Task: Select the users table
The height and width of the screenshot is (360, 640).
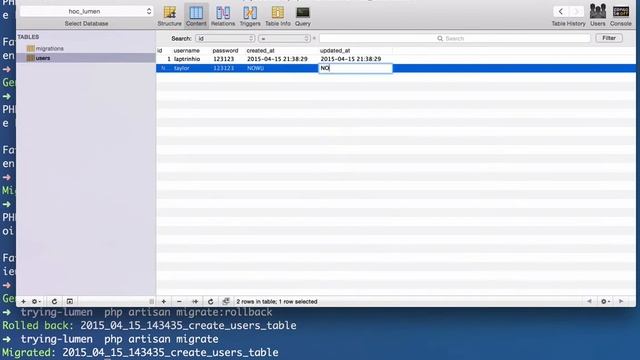Action: 86,58
